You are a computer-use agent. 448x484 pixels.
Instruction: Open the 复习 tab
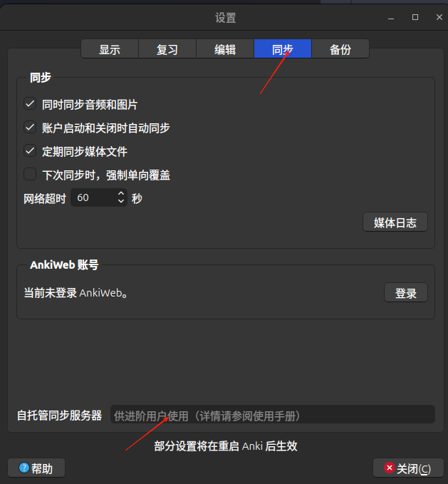click(x=167, y=48)
